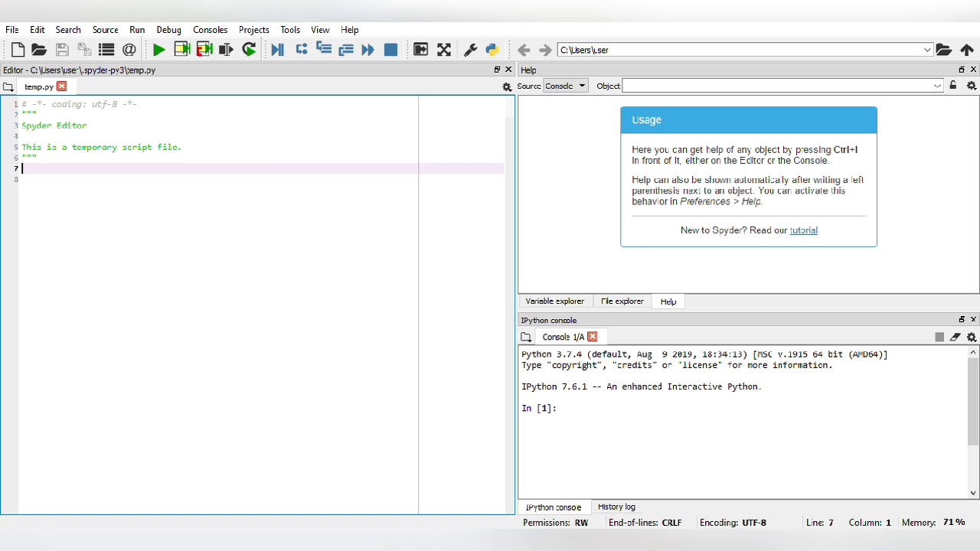Open IPython console options gear
The height and width of the screenshot is (551, 980).
(972, 337)
